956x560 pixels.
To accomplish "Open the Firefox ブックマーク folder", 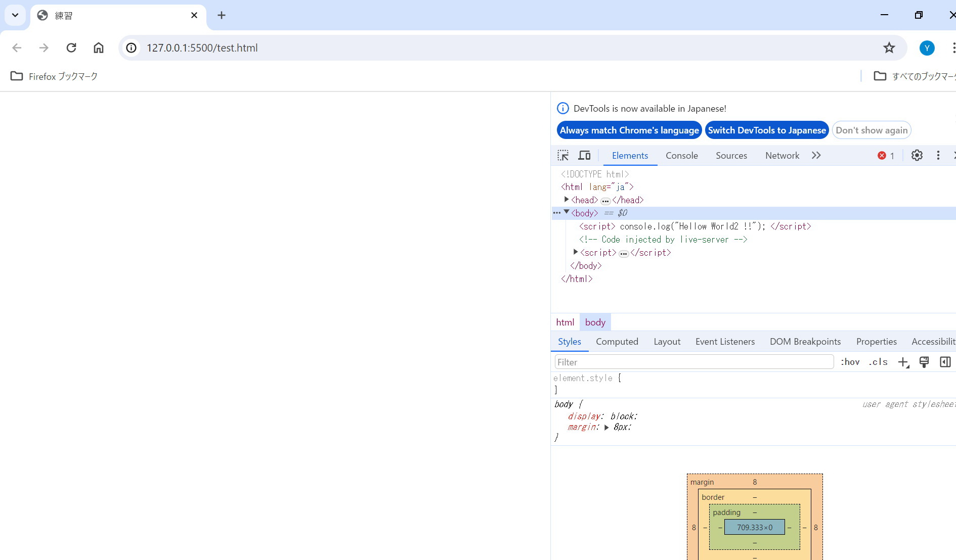I will [54, 76].
